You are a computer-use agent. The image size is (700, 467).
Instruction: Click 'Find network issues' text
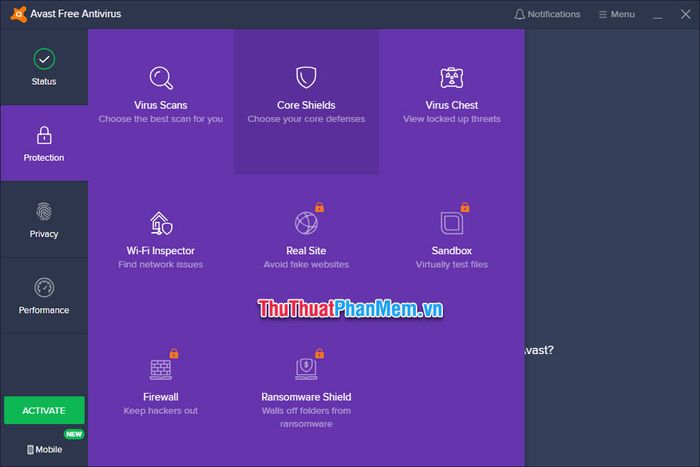coord(161,264)
